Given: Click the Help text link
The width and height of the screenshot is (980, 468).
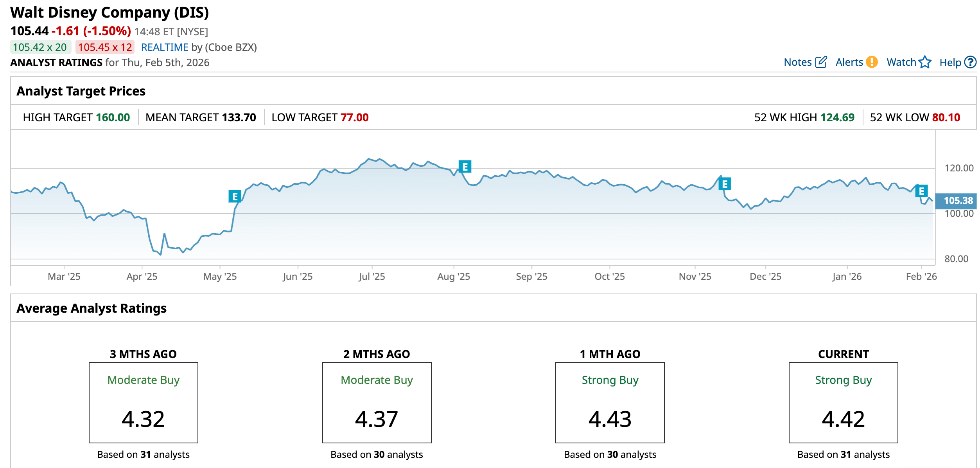Looking at the screenshot, I should (950, 63).
